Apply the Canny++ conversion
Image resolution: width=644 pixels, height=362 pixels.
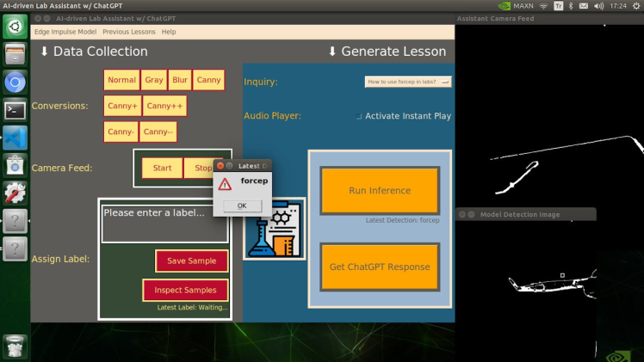[164, 106]
